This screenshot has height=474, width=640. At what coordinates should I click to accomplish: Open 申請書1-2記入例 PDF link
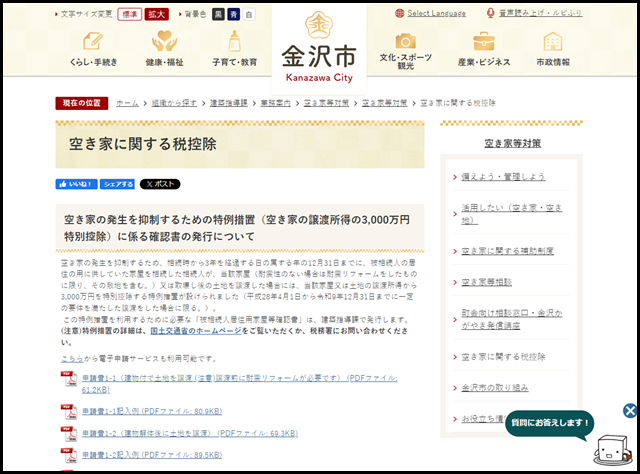coord(152,455)
